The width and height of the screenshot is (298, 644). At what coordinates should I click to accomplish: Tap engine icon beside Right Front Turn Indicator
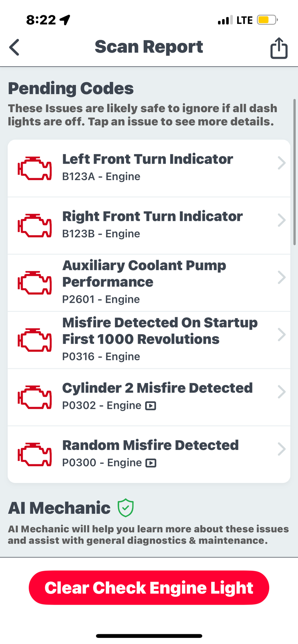coord(35,225)
